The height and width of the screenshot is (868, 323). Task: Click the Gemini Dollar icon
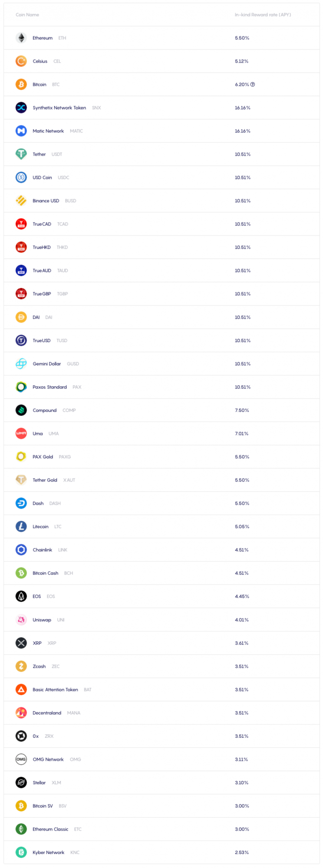click(x=21, y=364)
